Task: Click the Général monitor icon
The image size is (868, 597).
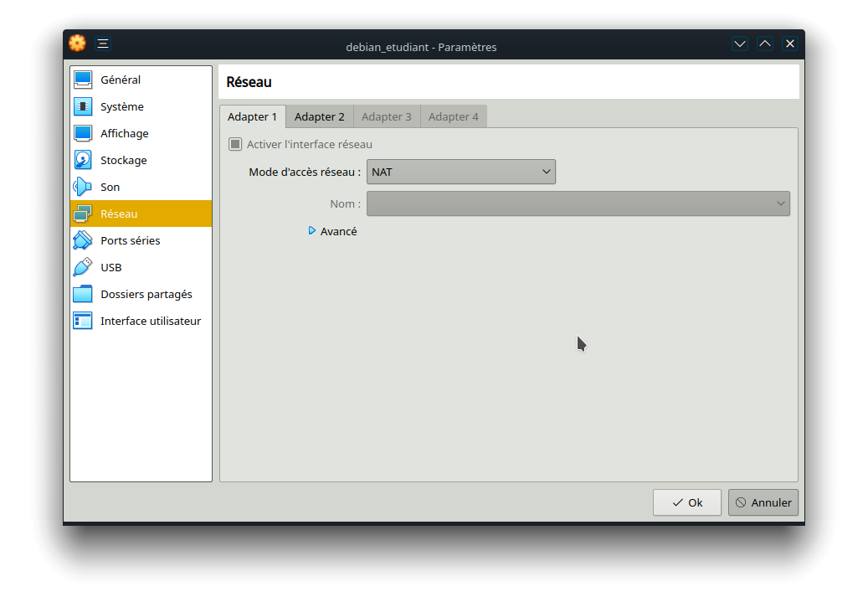Action: [83, 80]
